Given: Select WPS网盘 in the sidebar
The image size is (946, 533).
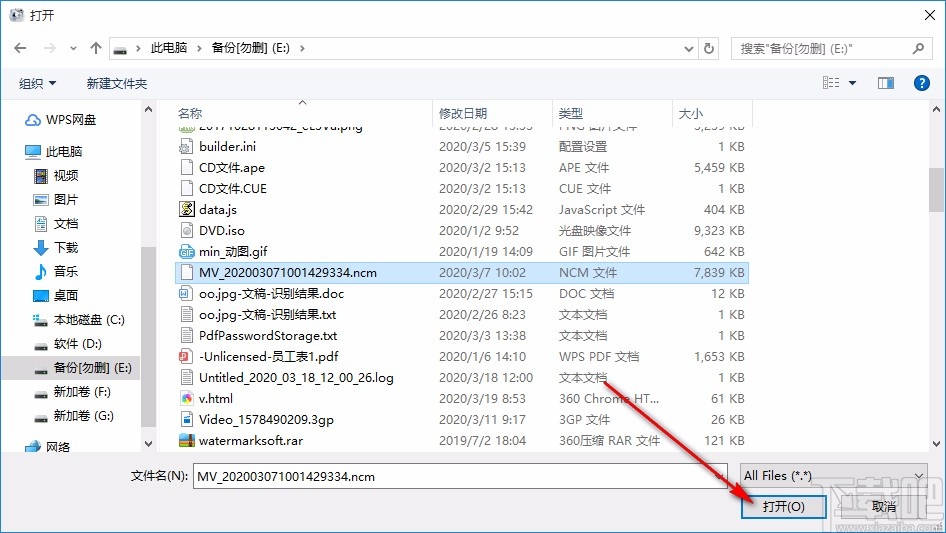Looking at the screenshot, I should click(x=60, y=120).
